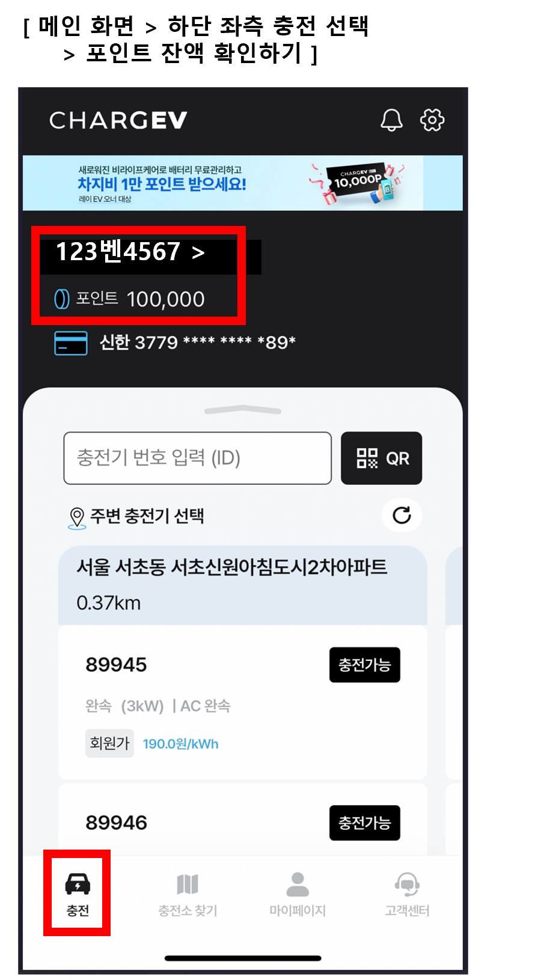Open the 10,000 point promotion banner
The height and width of the screenshot is (980, 559).
point(243,183)
